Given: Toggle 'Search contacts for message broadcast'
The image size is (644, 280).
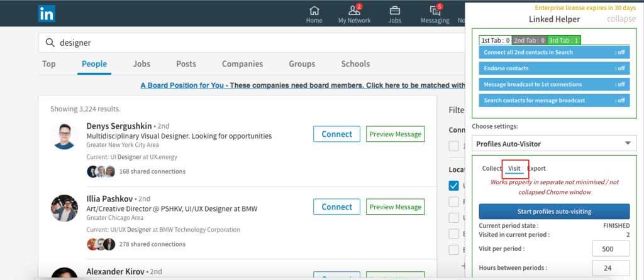Looking at the screenshot, I should [x=554, y=100].
